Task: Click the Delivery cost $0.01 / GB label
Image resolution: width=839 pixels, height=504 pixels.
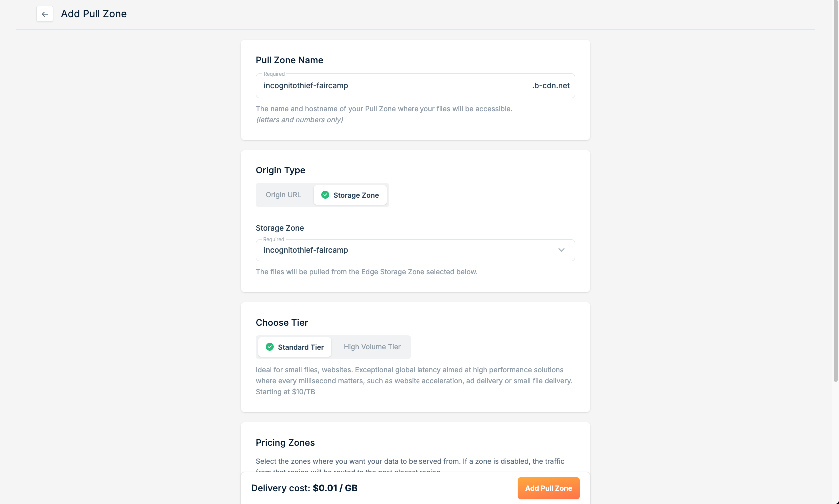Action: tap(304, 488)
